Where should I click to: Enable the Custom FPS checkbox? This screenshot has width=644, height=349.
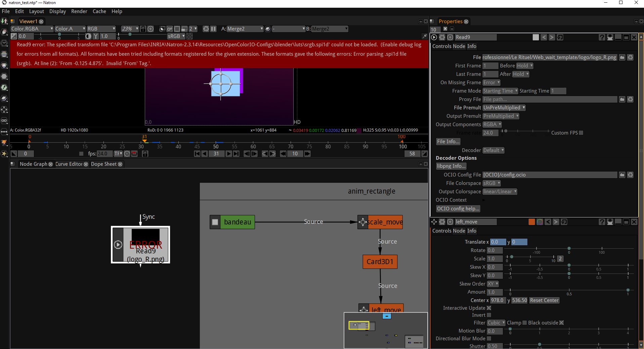click(581, 133)
